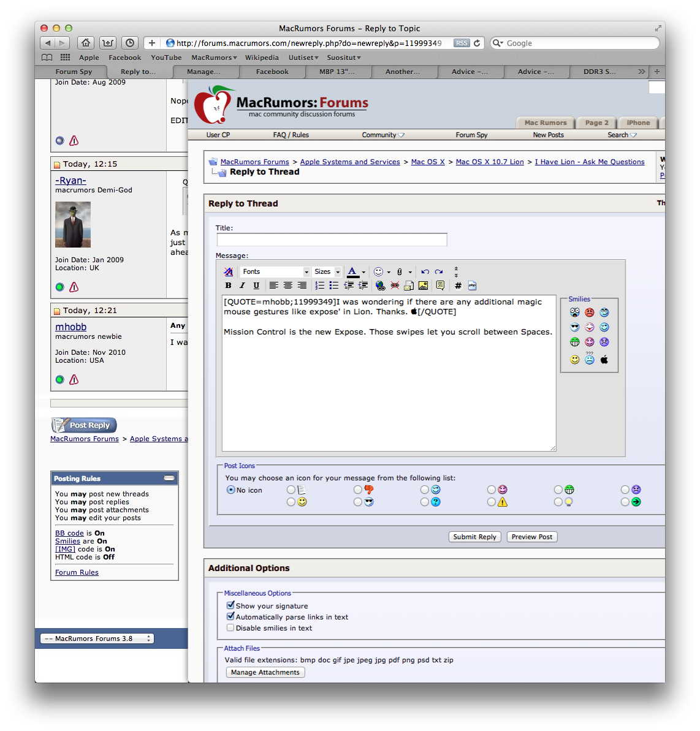This screenshot has height=731, width=700.
Task: Insert an ordered numbered list
Action: click(319, 286)
